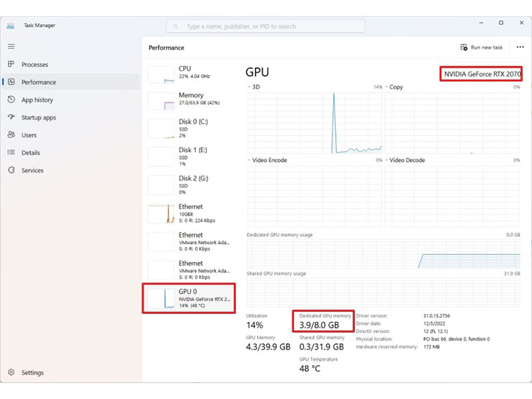Click the Settings gear icon
The height and width of the screenshot is (399, 532).
(x=11, y=372)
